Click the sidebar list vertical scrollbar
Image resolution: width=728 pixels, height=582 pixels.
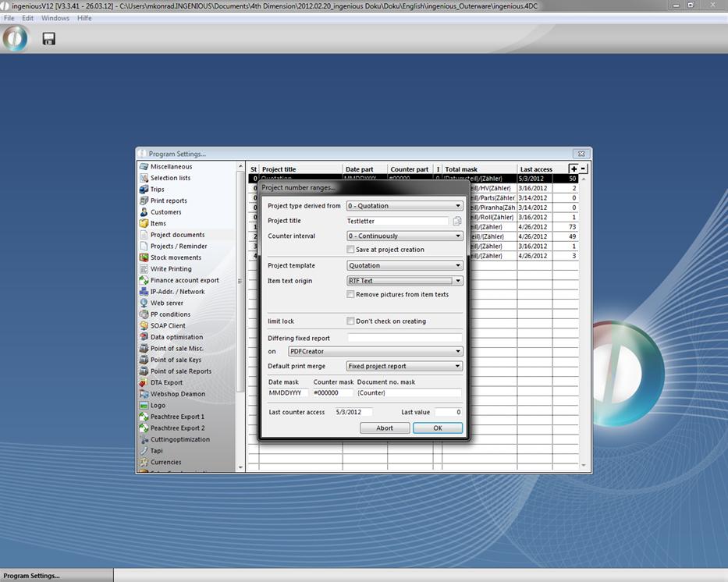click(x=240, y=312)
